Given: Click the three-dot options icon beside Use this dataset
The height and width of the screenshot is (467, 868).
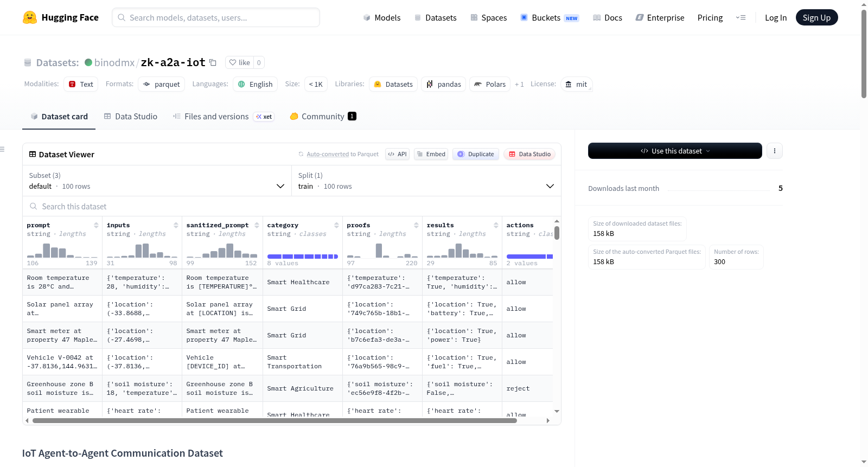Looking at the screenshot, I should pos(775,151).
